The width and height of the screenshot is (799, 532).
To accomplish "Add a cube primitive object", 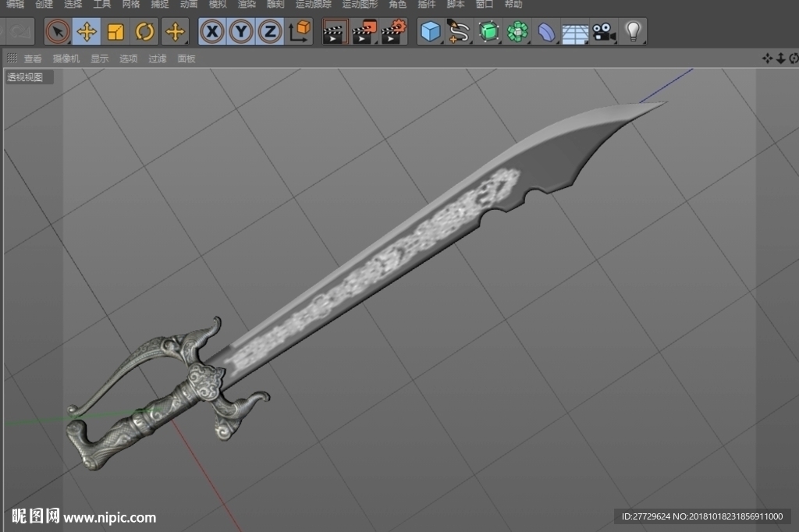I will pyautogui.click(x=431, y=32).
